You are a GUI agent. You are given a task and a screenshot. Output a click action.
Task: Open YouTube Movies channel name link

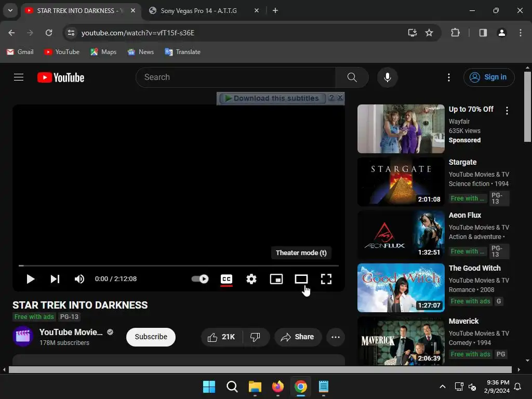click(71, 332)
